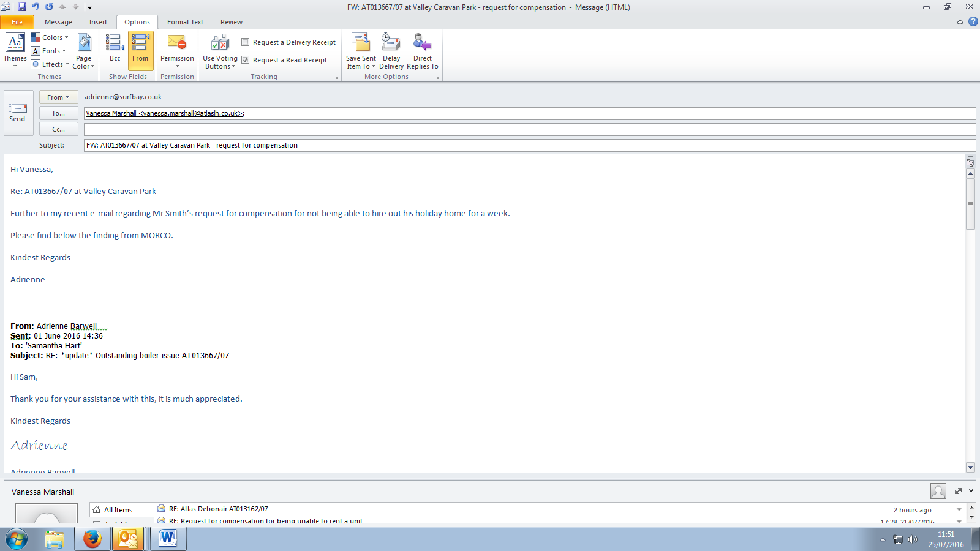Minimize the ribbon with the caret
Image resolution: width=980 pixels, height=551 pixels.
[960, 22]
